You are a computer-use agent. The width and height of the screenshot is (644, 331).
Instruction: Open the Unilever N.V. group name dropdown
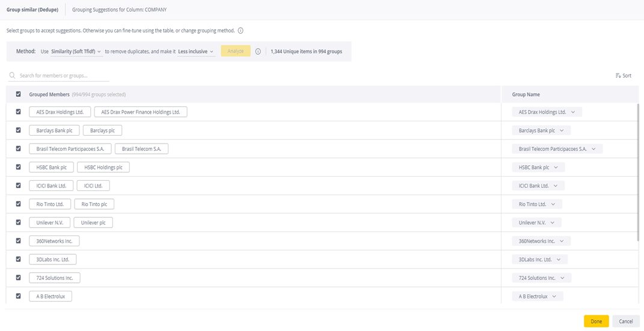point(536,223)
